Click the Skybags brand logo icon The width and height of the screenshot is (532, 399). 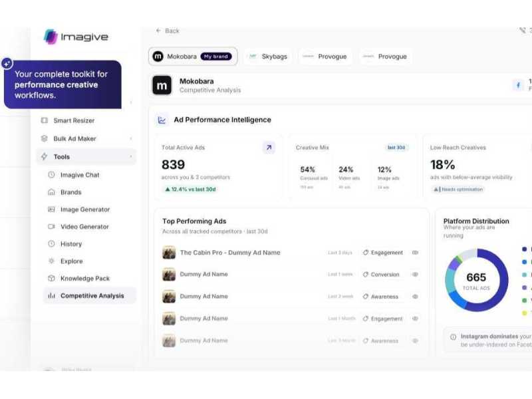coord(253,57)
